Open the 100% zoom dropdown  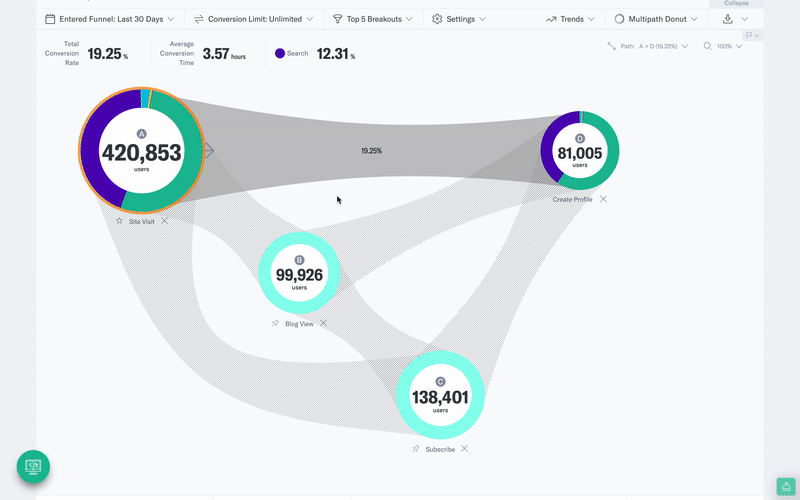click(x=723, y=46)
